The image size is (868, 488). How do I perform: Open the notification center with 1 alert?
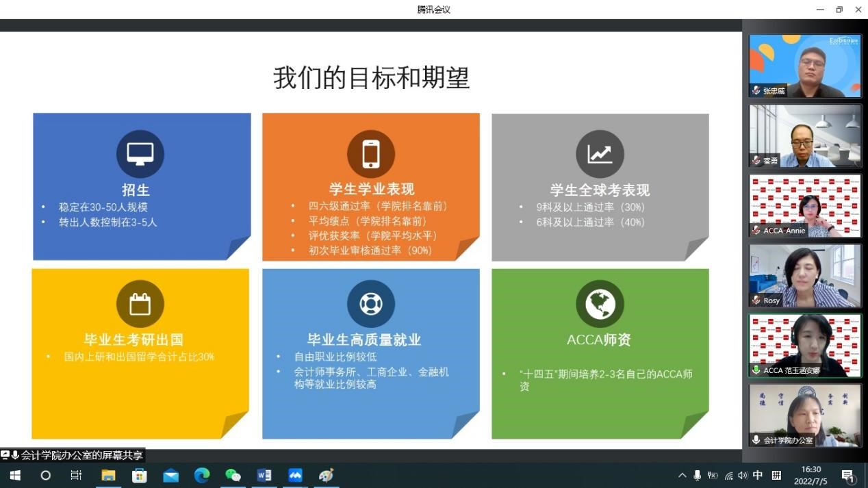(x=848, y=475)
